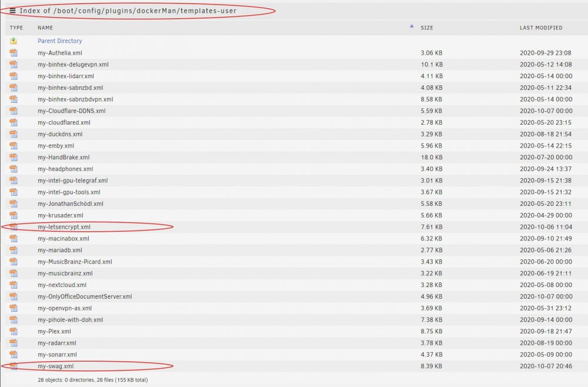This screenshot has height=387, width=588.
Task: Sort listing by the NAME column header
Action: click(x=45, y=28)
